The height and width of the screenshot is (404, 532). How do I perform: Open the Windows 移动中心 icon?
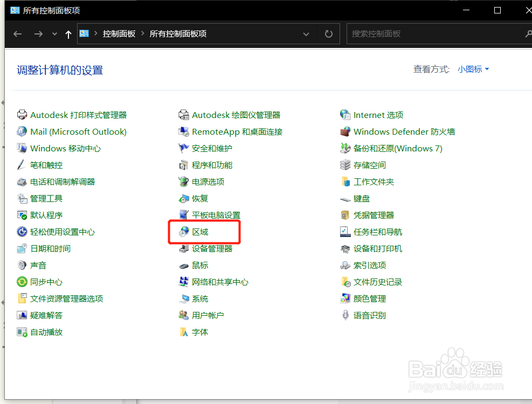pos(22,148)
